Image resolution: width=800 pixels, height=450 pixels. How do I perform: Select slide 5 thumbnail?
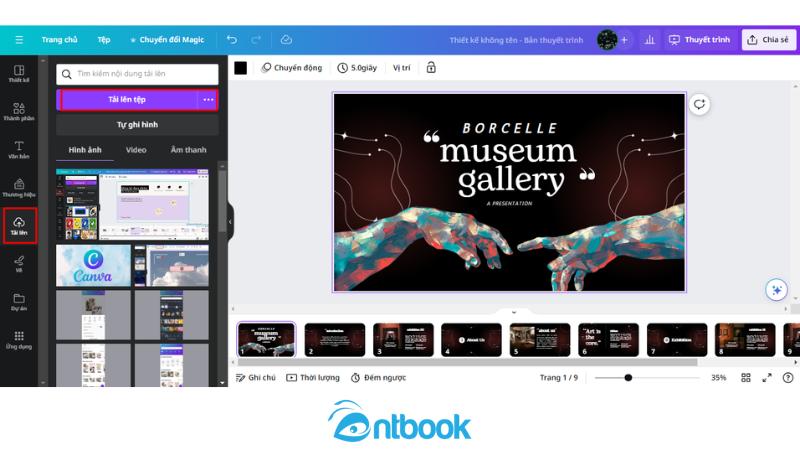[x=540, y=340]
